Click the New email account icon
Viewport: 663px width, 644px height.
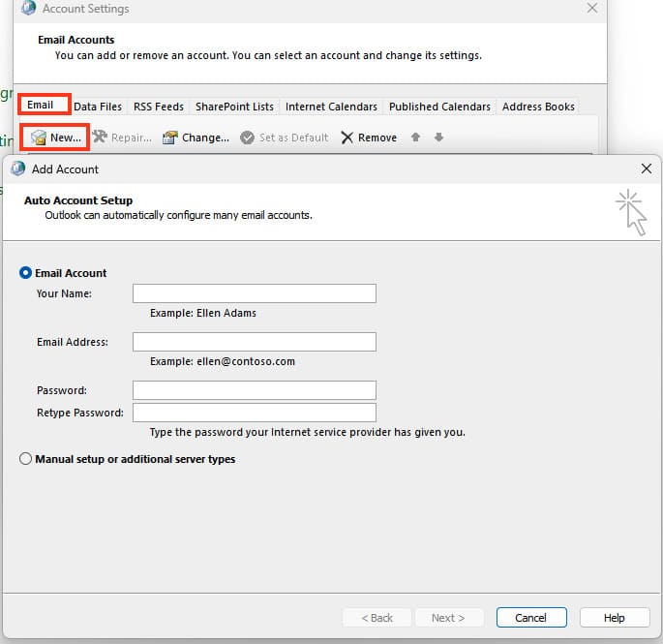tap(39, 138)
